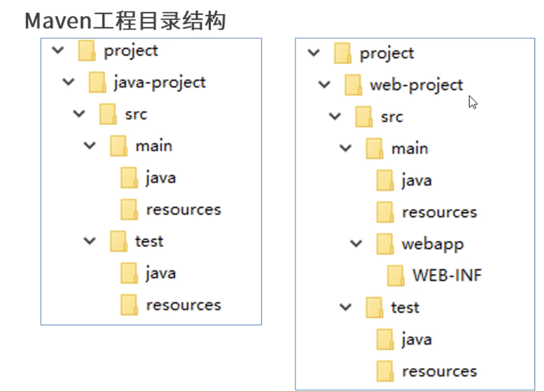
Task: Click the webapp folder icon
Action: (385, 244)
